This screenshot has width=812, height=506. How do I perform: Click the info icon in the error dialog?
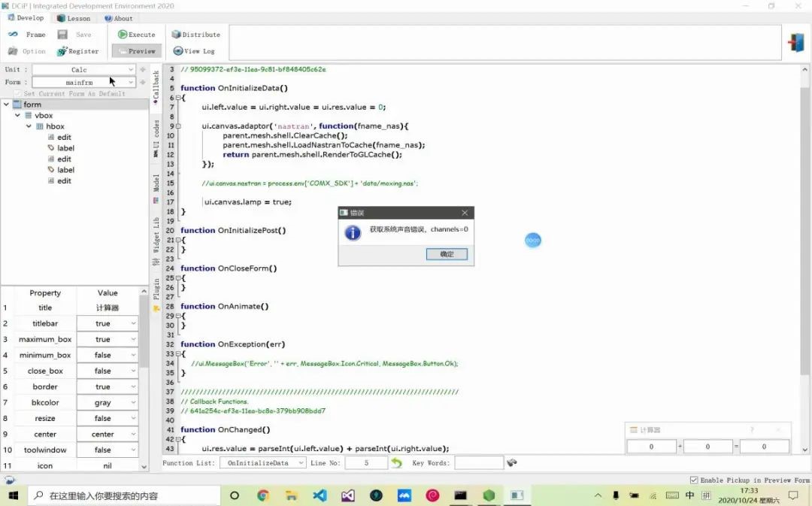coord(353,232)
